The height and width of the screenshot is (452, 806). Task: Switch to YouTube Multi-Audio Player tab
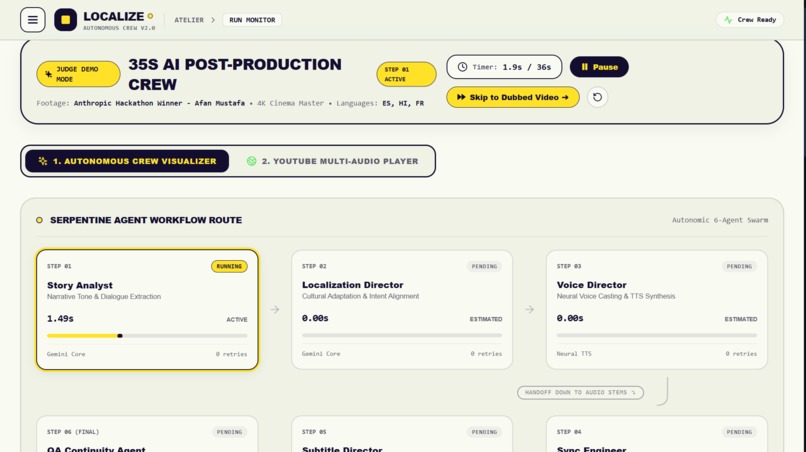(332, 161)
